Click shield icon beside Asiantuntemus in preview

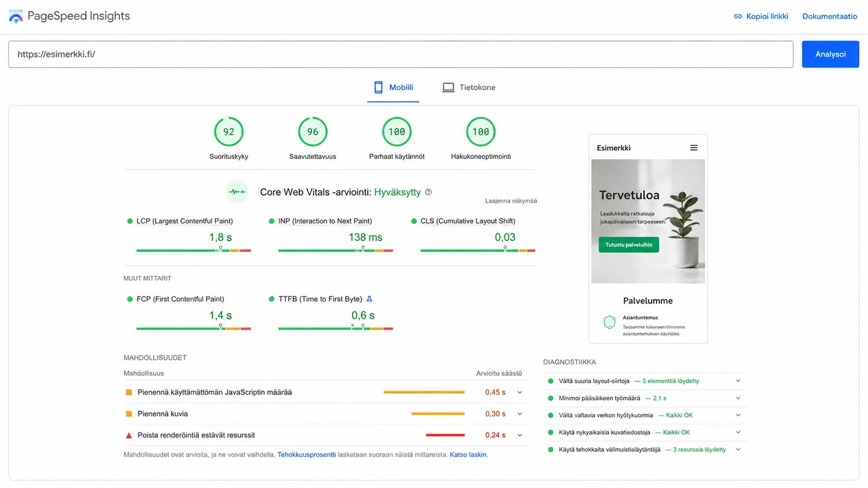point(609,322)
